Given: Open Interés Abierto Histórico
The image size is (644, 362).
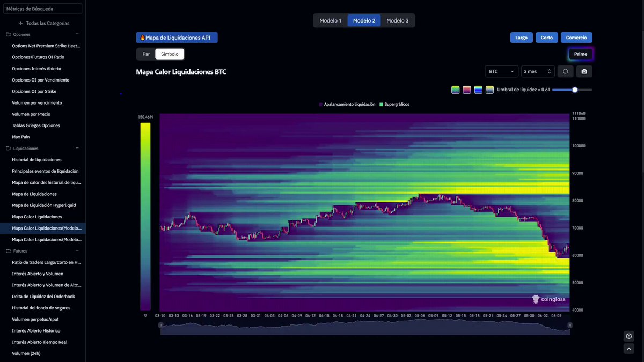Looking at the screenshot, I should [36, 330].
